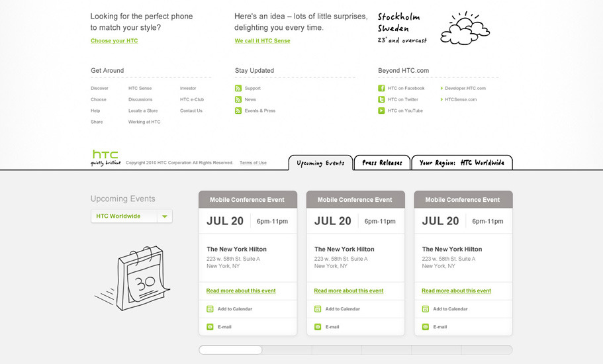Screen dimensions: 603x364
Task: Click Stockholm Sweden weather text
Action: click(402, 28)
